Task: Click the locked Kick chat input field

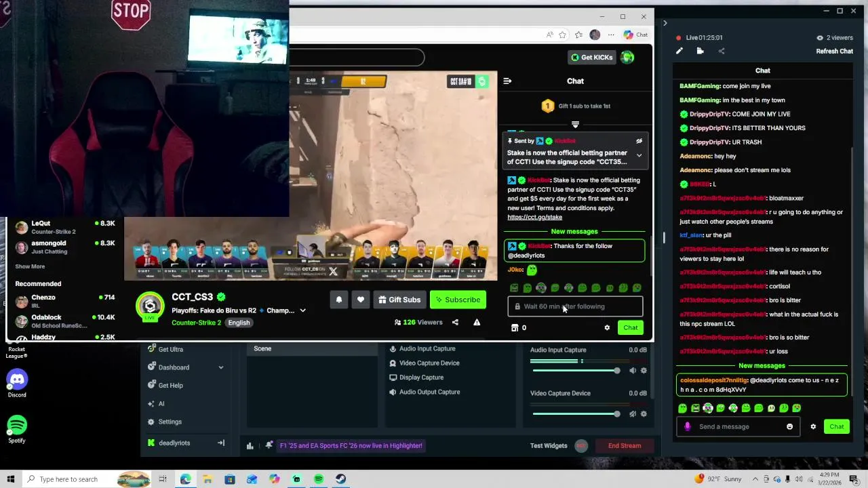Action: click(575, 306)
